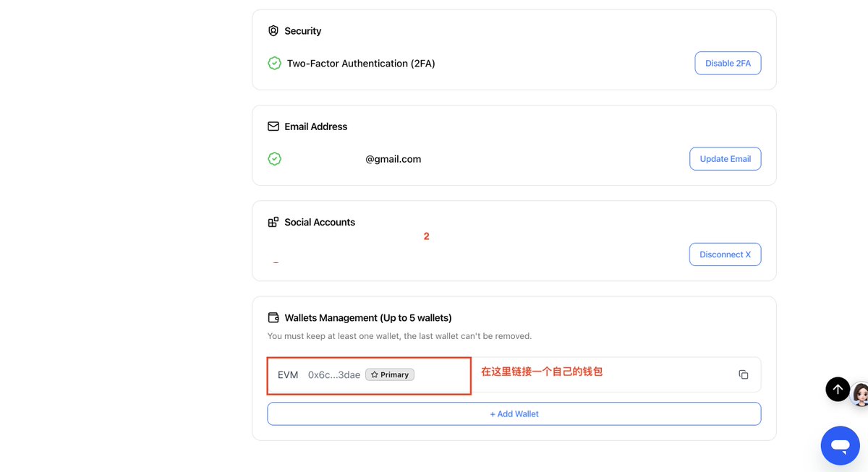Click the Disable 2FA button

coord(728,63)
